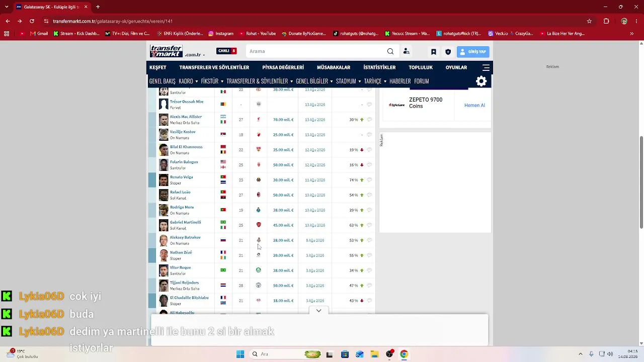
Task: Open the detailed person search icon
Action: pos(407,51)
